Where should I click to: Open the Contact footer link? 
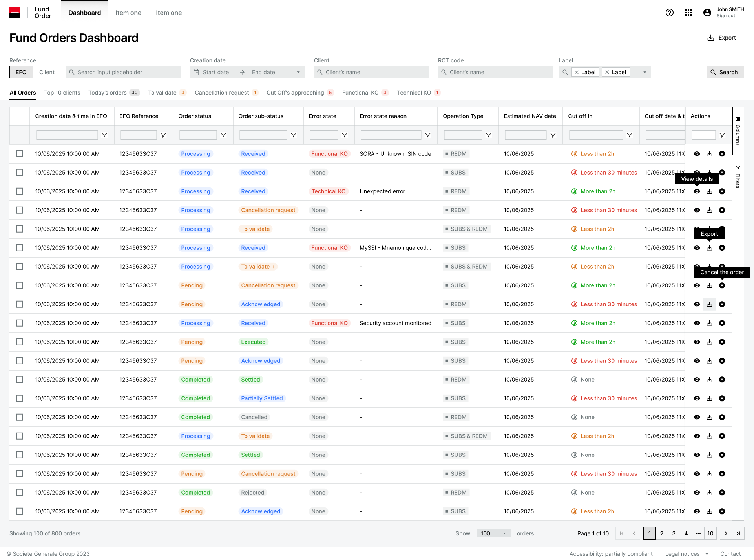pyautogui.click(x=730, y=554)
